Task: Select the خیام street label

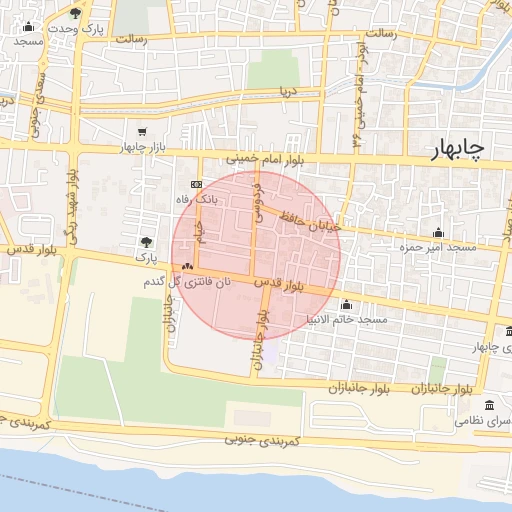Action: click(200, 233)
